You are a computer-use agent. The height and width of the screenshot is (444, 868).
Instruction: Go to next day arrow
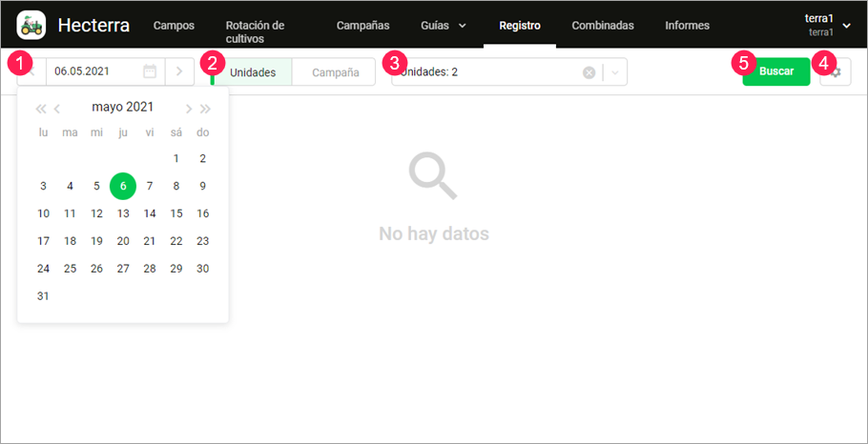179,71
